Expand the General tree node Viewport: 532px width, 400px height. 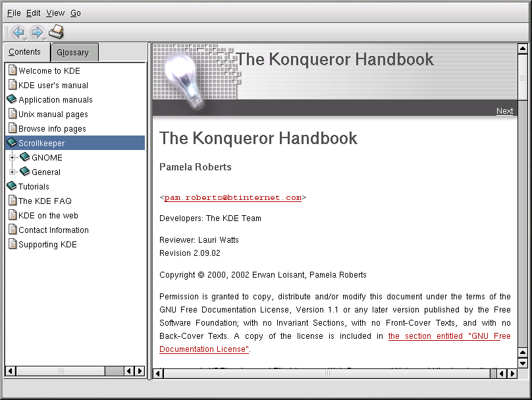[x=12, y=172]
